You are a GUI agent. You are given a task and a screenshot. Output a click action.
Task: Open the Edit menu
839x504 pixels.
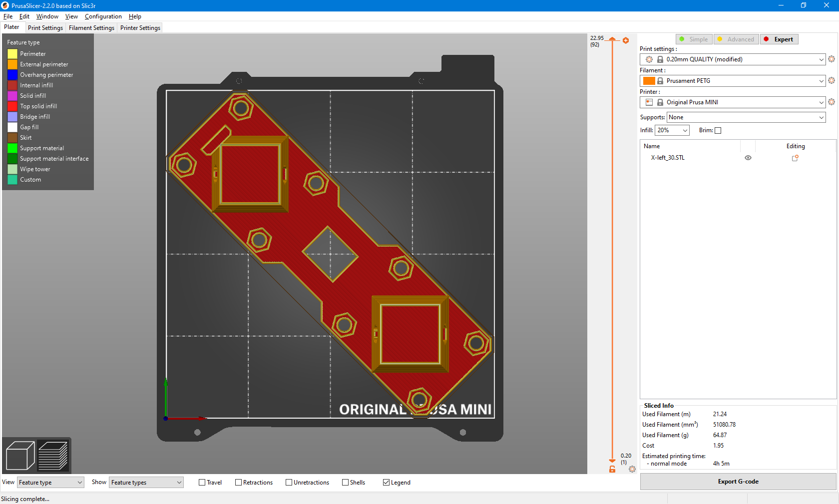[x=24, y=16]
